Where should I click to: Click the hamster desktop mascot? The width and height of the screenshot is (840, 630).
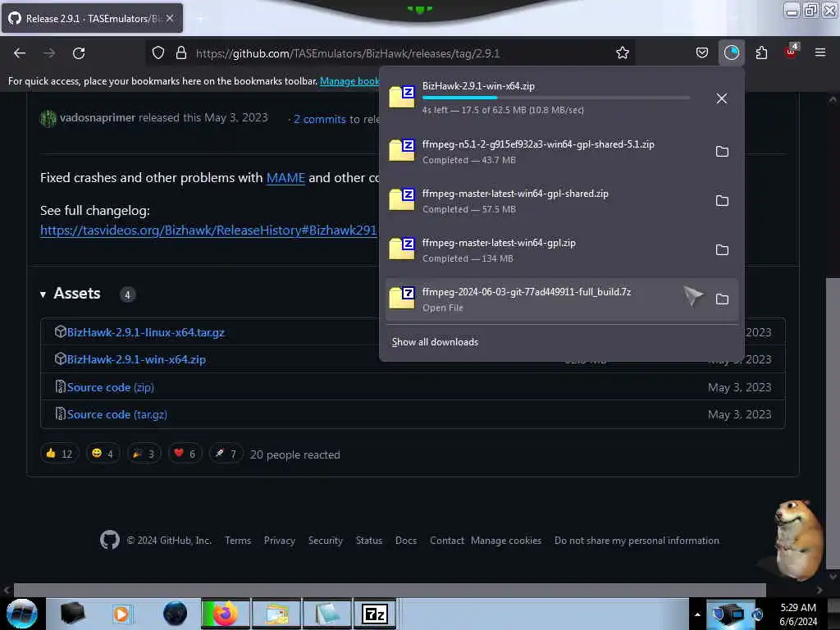[799, 540]
